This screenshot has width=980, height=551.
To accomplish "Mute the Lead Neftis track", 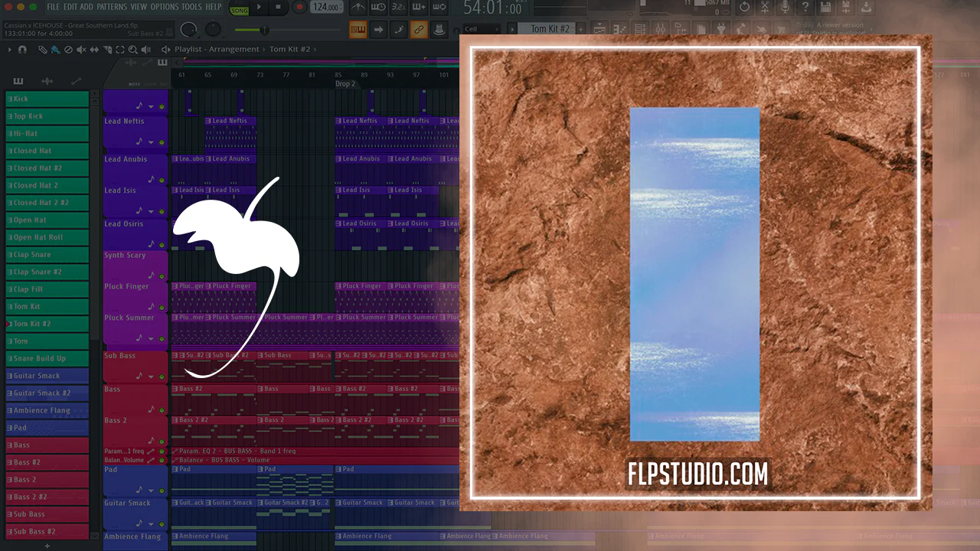I will click(162, 142).
